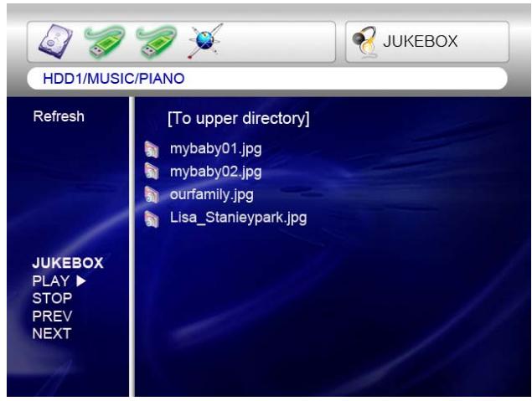Click the JUKEBOX heading in sidebar
Screen dimensions: 532x401
click(68, 263)
